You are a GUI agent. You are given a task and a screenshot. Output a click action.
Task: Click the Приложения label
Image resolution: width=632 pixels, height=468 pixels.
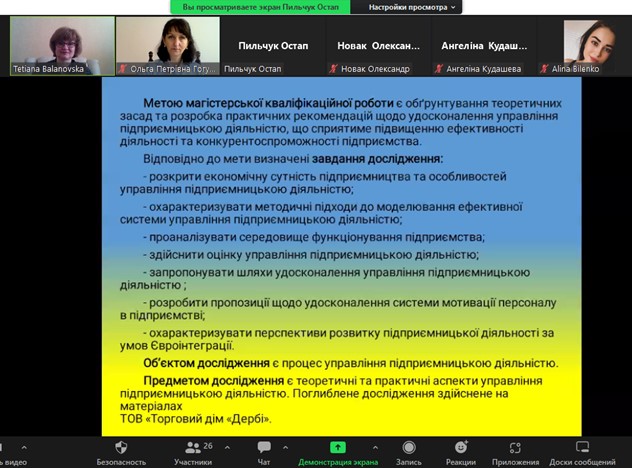tap(515, 462)
